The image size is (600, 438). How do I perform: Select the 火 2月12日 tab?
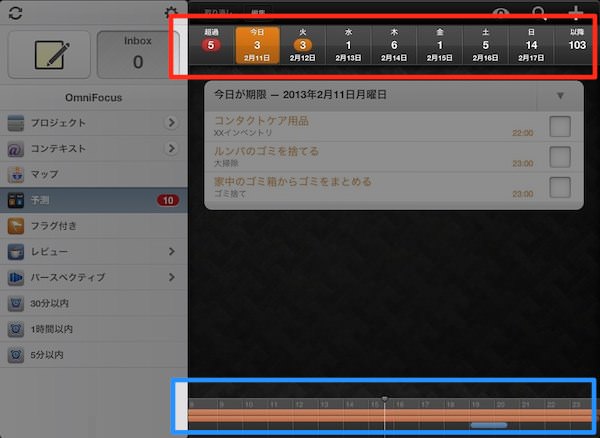(303, 45)
